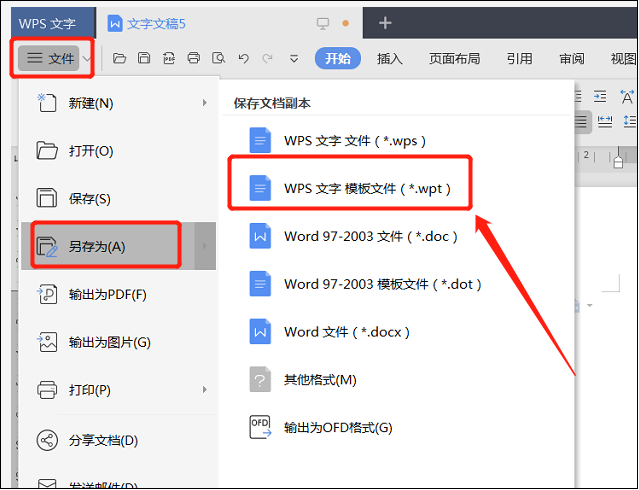
Task: Click the distributed alignment ribbon icon
Action: (x=605, y=121)
